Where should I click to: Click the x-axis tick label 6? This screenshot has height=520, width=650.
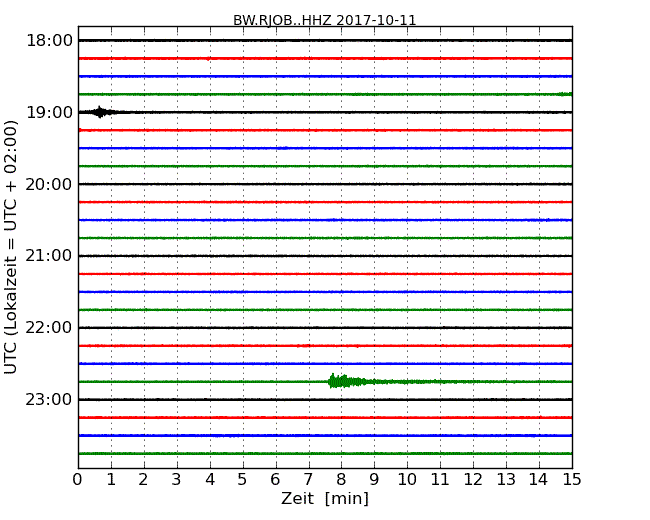pos(275,480)
